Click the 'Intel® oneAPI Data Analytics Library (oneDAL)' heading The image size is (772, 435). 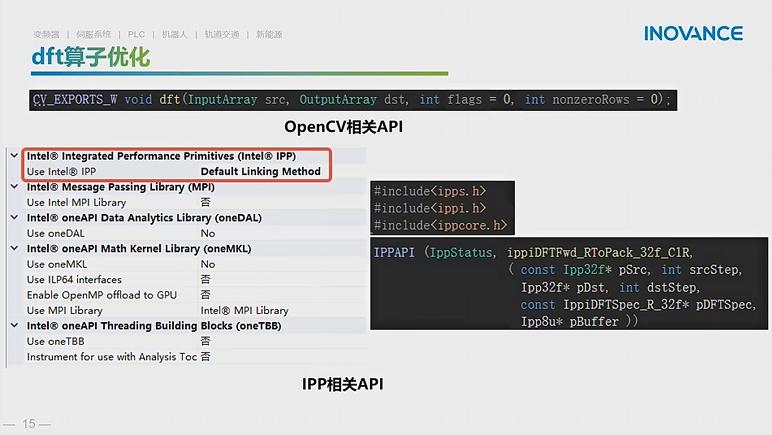(x=144, y=218)
